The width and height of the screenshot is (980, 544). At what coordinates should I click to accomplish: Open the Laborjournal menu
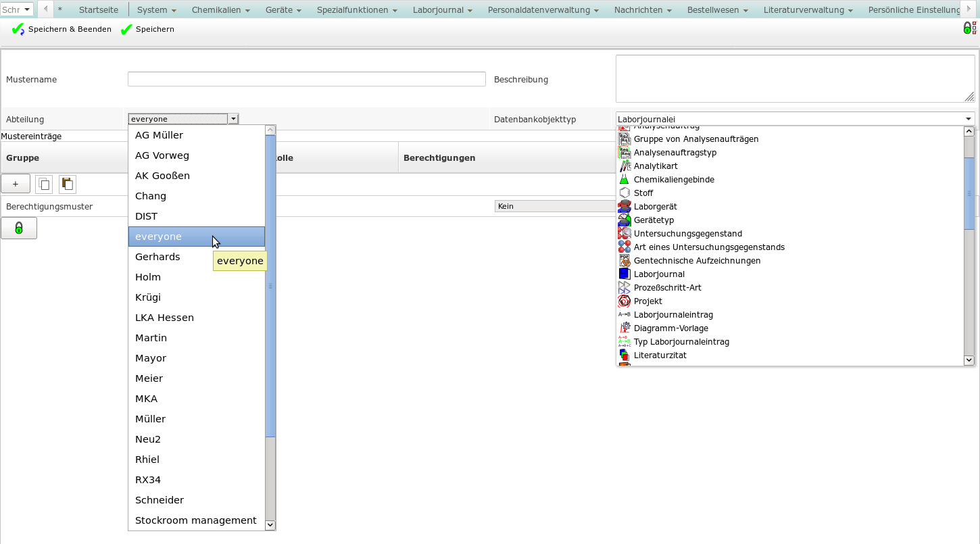tap(442, 10)
